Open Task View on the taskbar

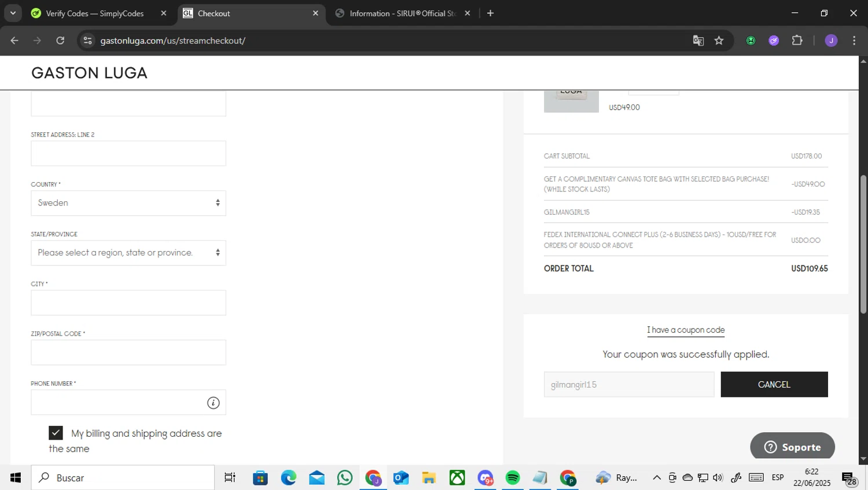[230, 477]
